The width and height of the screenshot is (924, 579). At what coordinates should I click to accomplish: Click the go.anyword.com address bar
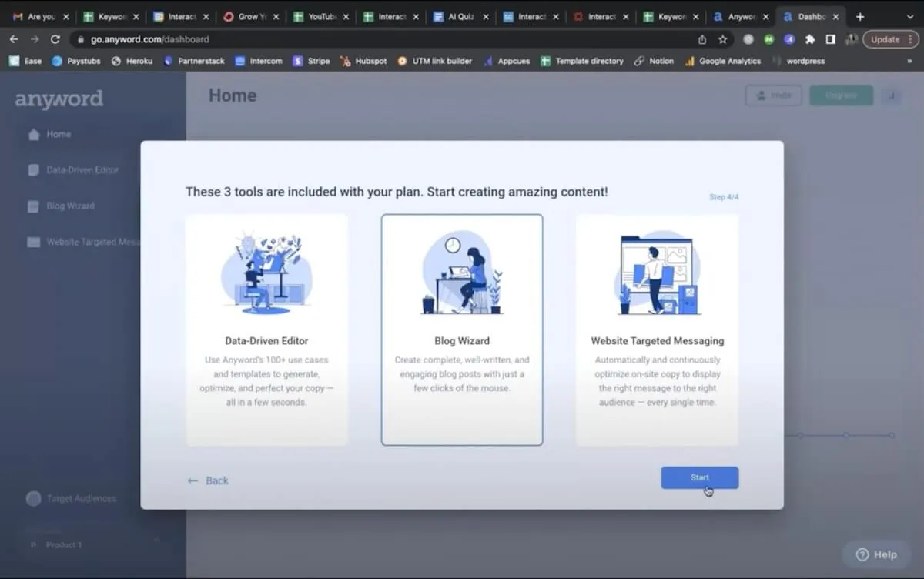tap(385, 39)
